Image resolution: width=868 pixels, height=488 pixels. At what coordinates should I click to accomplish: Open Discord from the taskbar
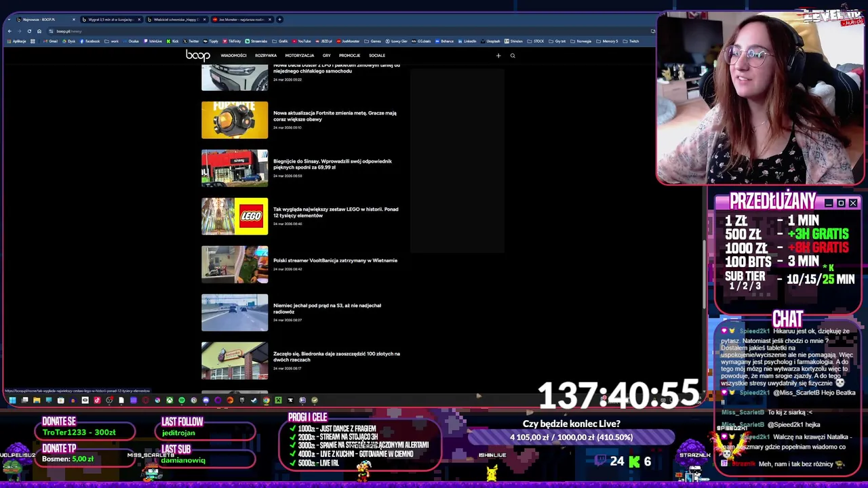pos(205,400)
